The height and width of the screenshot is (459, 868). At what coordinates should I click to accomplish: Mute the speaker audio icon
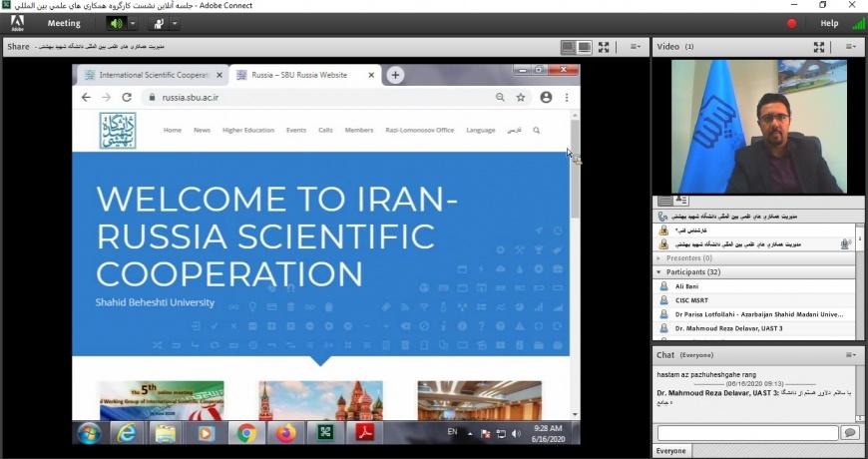click(116, 23)
